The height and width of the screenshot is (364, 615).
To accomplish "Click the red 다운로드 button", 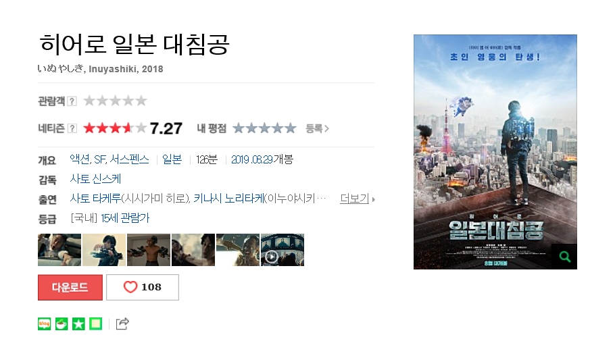I will tap(70, 287).
